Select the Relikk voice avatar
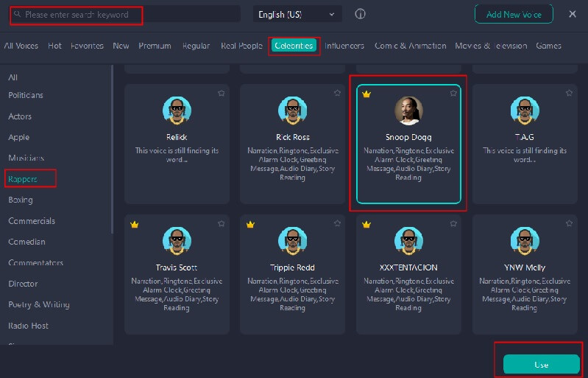Viewport: 588px width, 378px height. tap(177, 111)
